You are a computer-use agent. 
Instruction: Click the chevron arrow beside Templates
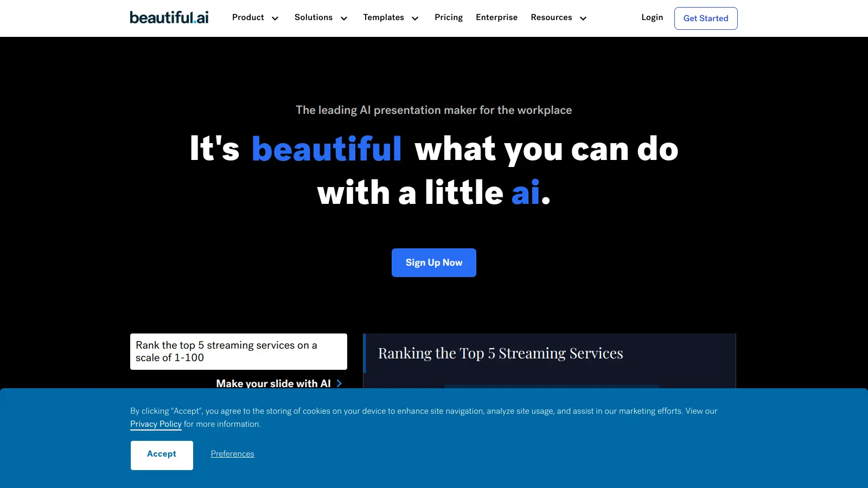click(x=415, y=18)
